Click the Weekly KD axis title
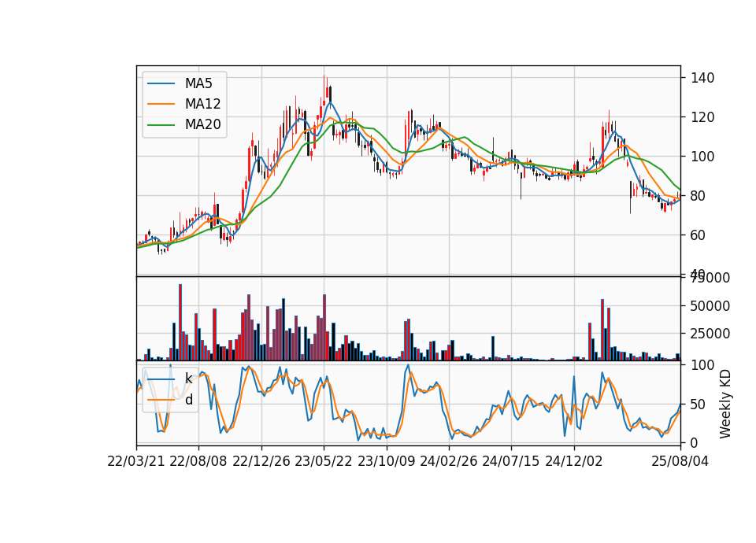 tap(725, 404)
